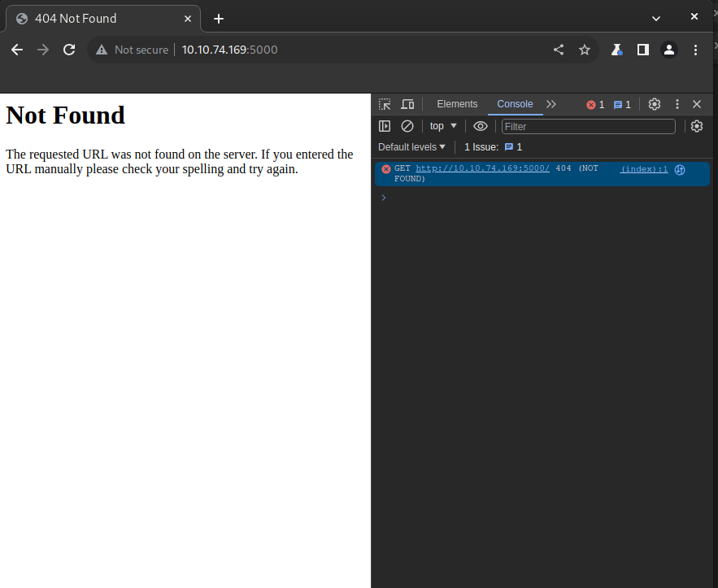Click the red error count badge

595,105
